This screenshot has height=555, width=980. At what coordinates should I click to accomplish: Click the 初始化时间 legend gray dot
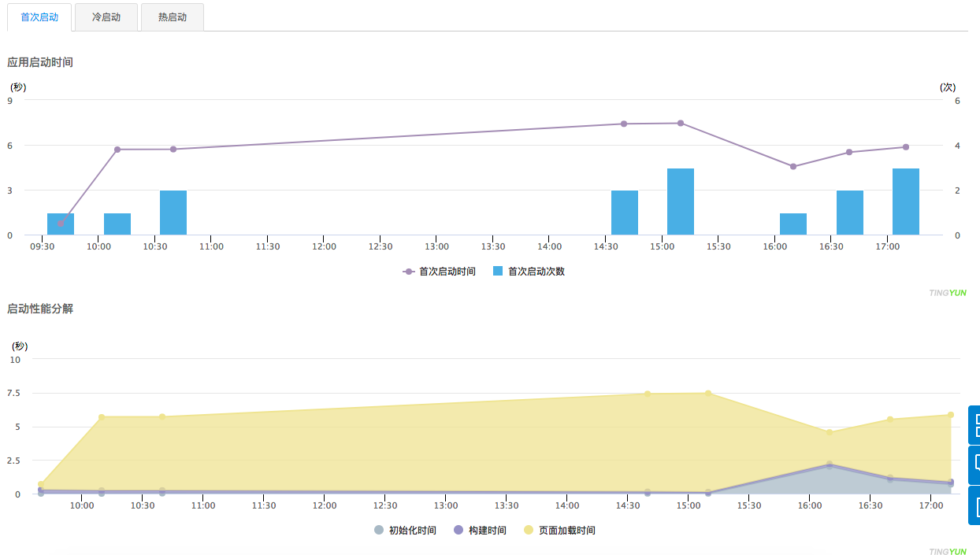(x=379, y=531)
